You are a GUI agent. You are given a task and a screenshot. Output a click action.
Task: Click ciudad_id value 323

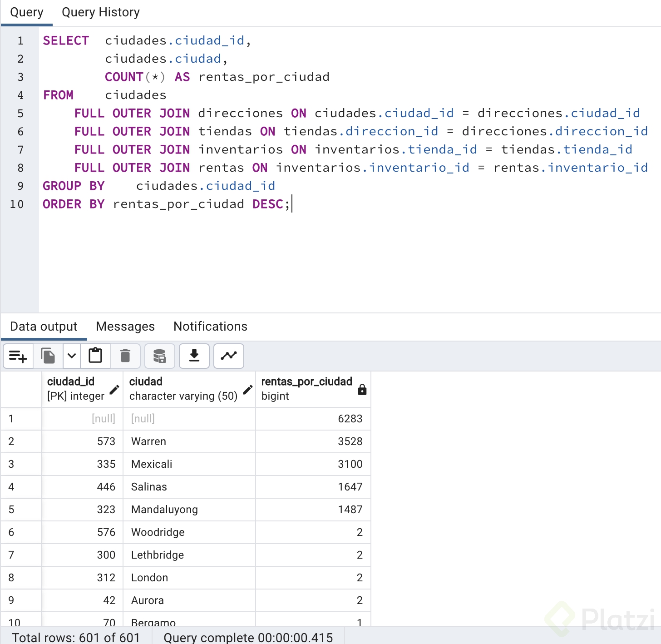[x=82, y=510]
